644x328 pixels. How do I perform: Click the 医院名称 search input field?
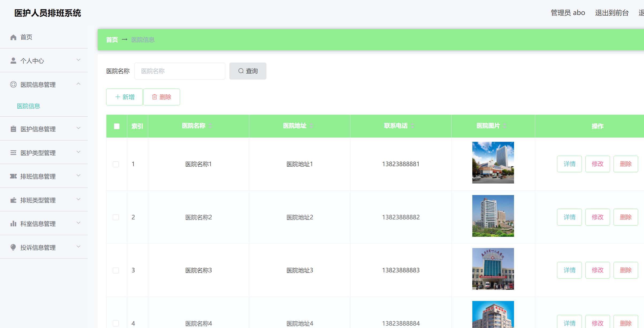point(180,71)
